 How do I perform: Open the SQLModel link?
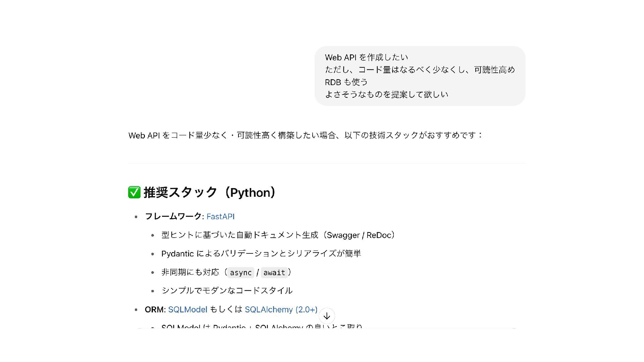(187, 309)
